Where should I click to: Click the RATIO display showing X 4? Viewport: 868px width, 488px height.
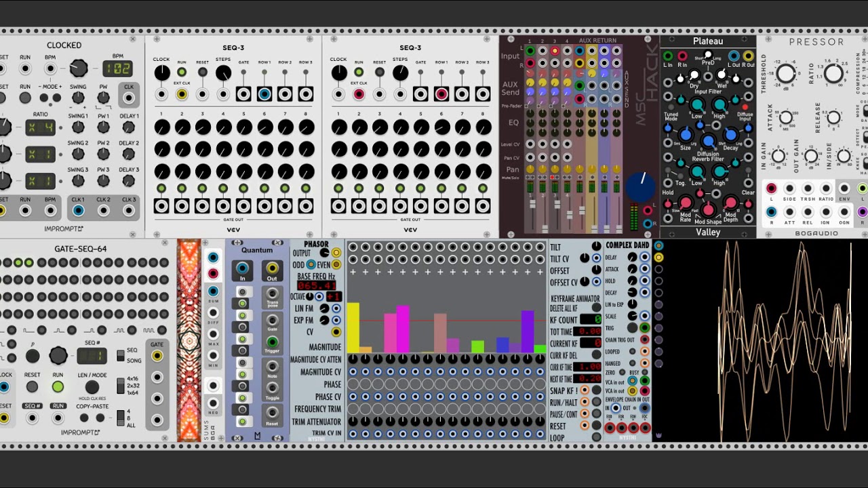coord(41,127)
